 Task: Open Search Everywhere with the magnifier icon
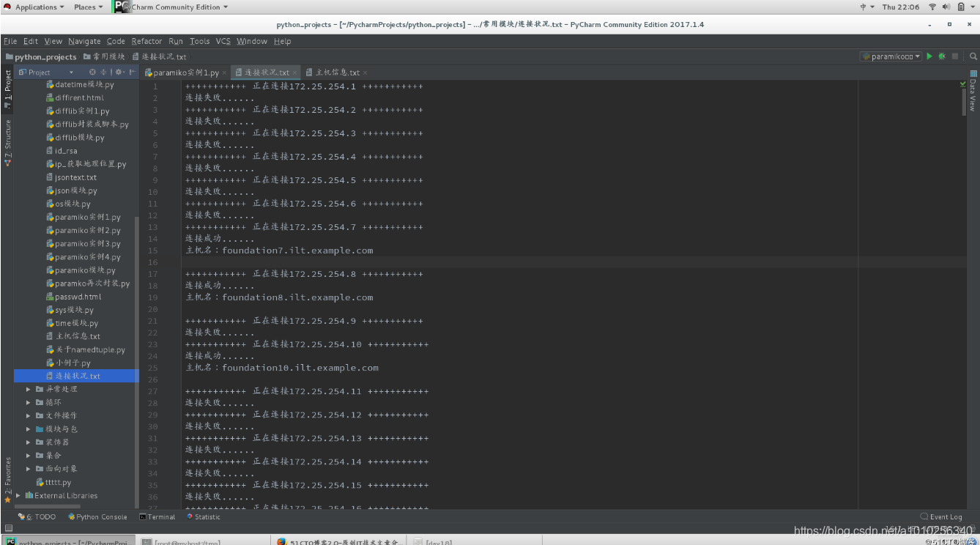(x=973, y=56)
